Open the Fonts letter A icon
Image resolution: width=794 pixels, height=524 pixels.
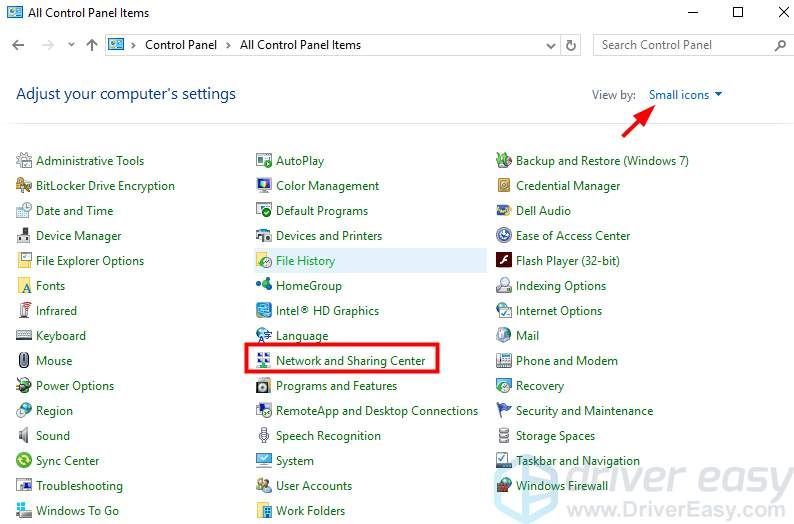pos(24,286)
